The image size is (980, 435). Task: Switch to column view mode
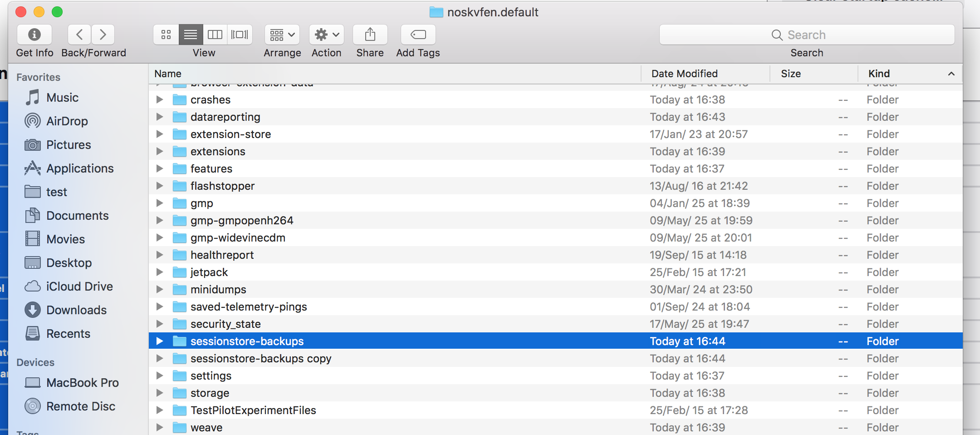[x=215, y=35]
